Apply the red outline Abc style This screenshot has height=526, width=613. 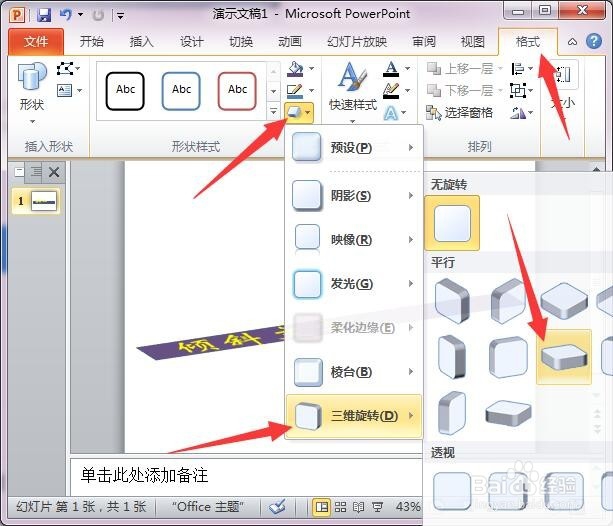point(237,91)
